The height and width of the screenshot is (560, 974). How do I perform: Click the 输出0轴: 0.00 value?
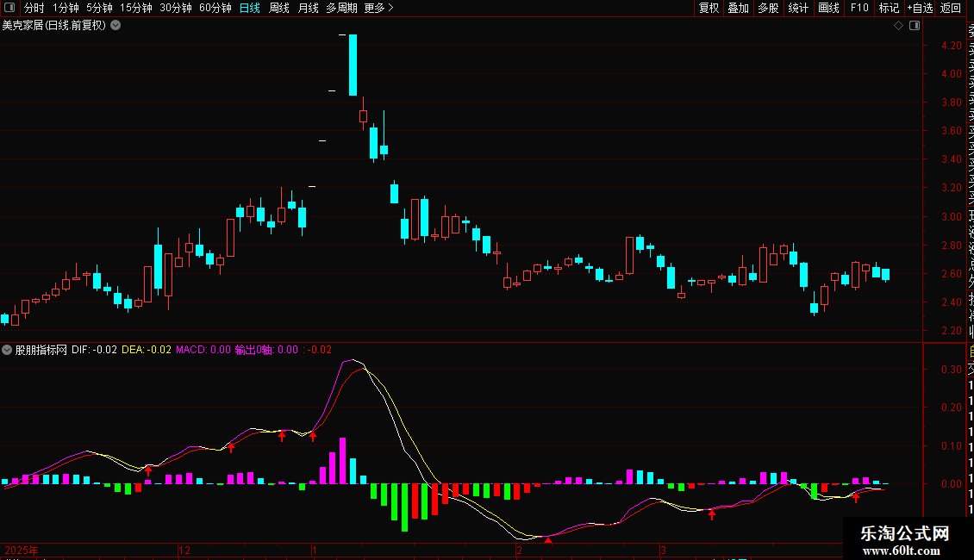[x=266, y=350]
